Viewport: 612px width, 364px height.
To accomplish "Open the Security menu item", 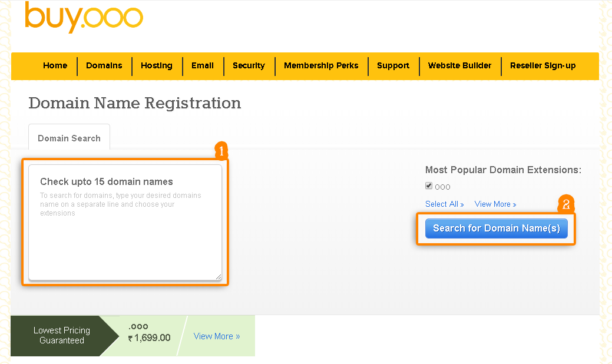I will (x=249, y=66).
